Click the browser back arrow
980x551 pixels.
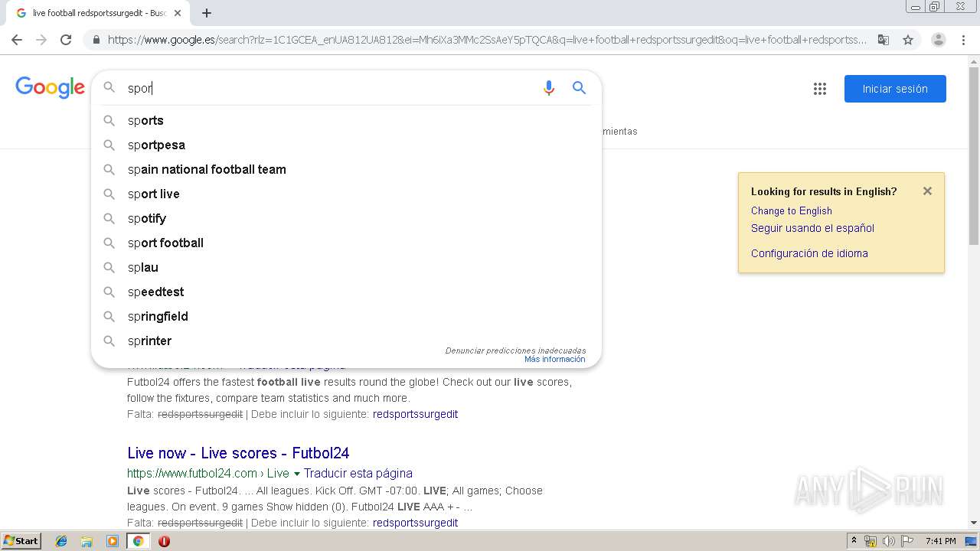click(x=17, y=40)
